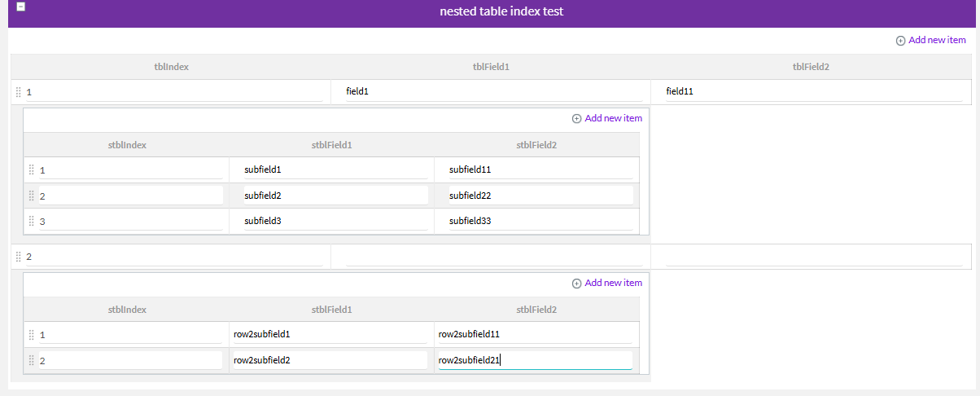This screenshot has width=980, height=396.
Task: Click the first subtable stblField1 header
Action: (331, 145)
